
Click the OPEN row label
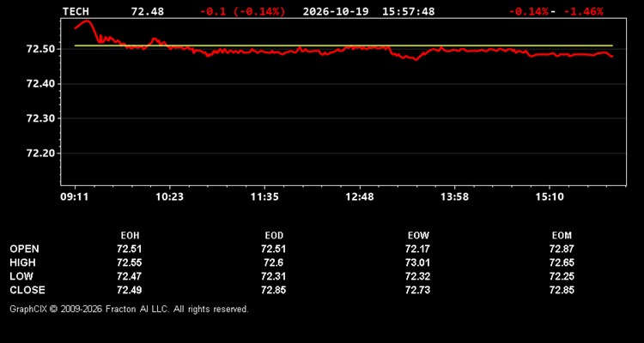click(x=25, y=249)
